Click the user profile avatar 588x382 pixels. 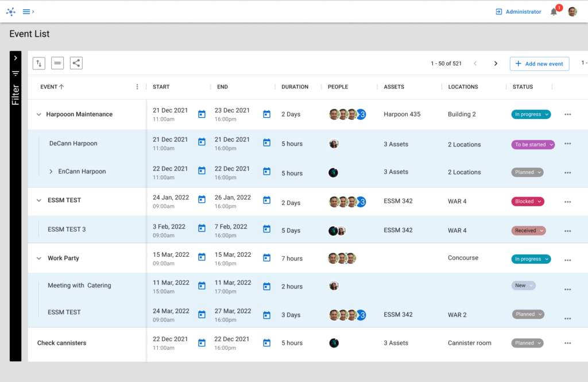tap(572, 11)
